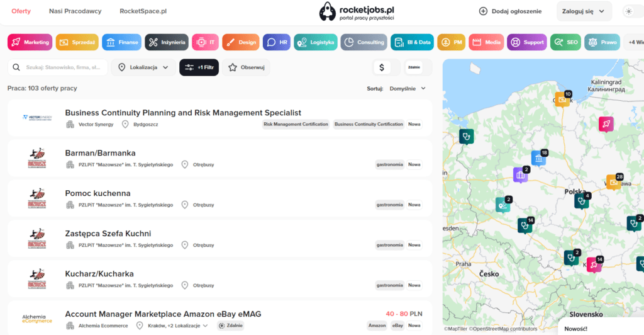Click the map marker showing 28 offers
The height and width of the screenshot is (335, 644).
(614, 181)
